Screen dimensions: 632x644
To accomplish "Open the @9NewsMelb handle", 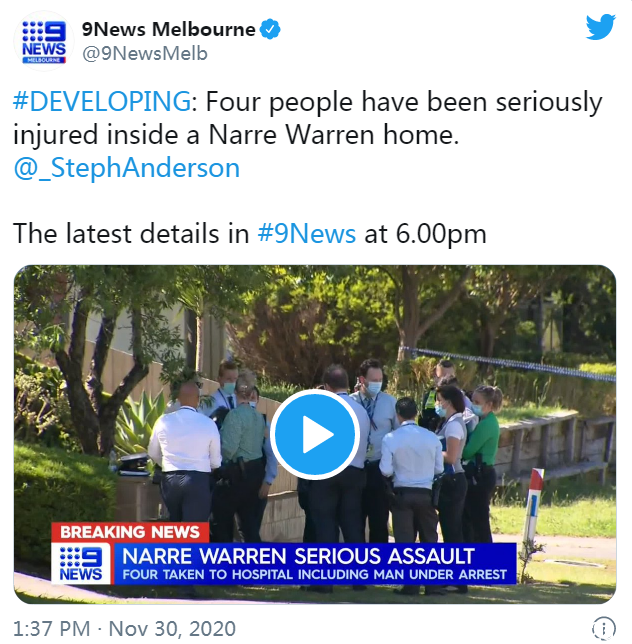I will click(x=145, y=53).
